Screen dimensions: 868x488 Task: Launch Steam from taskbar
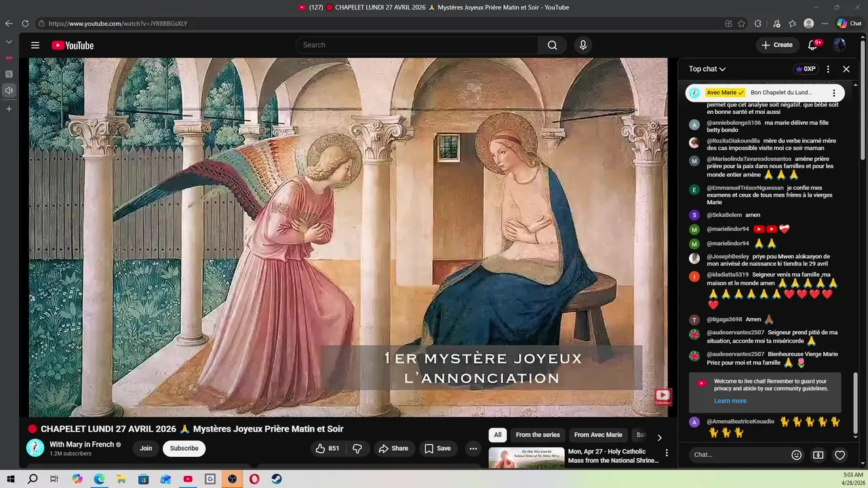277,479
